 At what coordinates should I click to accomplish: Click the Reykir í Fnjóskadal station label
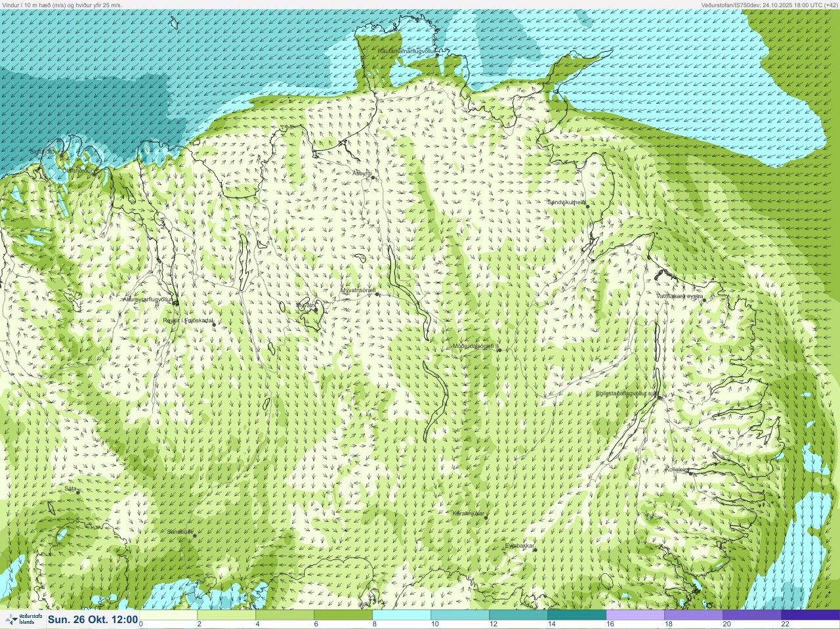coord(188,320)
